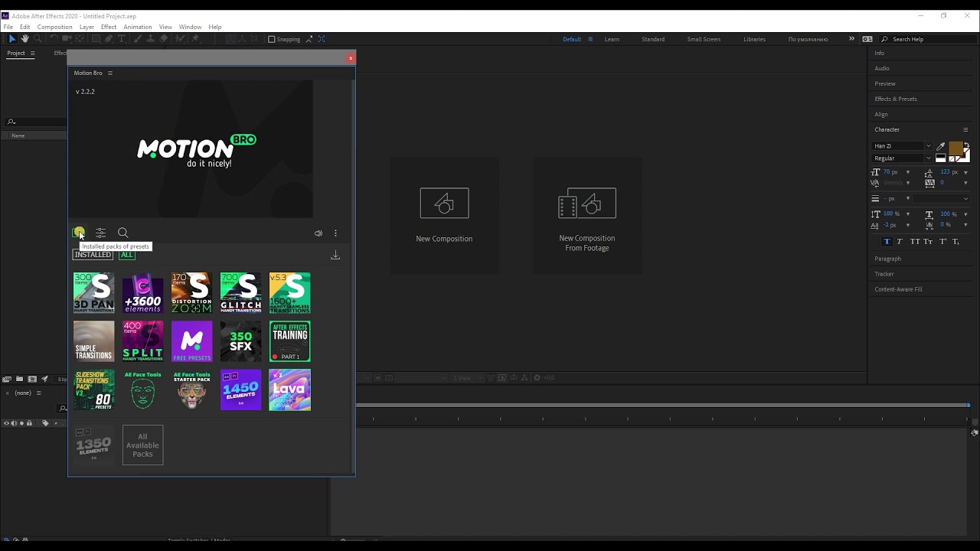Viewport: 980px width, 551px height.
Task: Toggle Faux Italic in Character panel
Action: click(x=900, y=242)
